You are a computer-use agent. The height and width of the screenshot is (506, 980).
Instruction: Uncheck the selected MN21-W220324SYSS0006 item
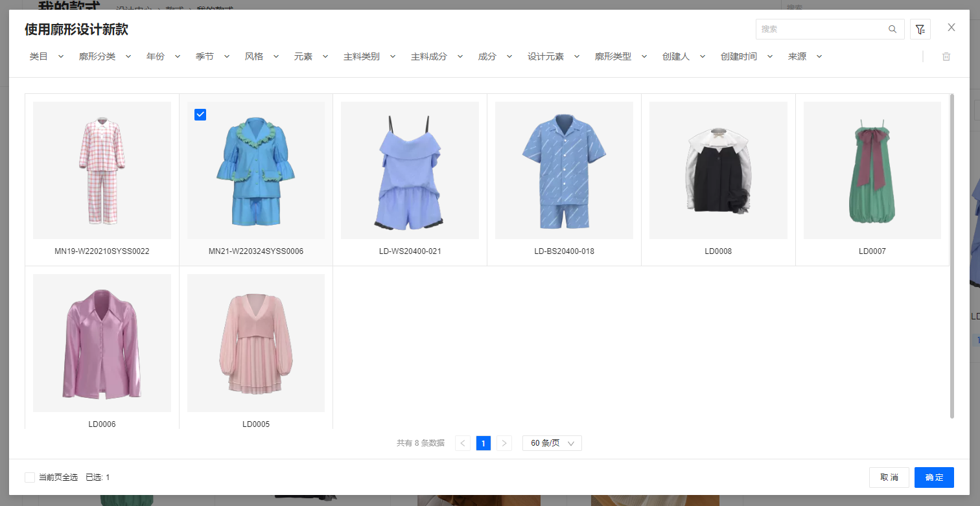pos(200,115)
